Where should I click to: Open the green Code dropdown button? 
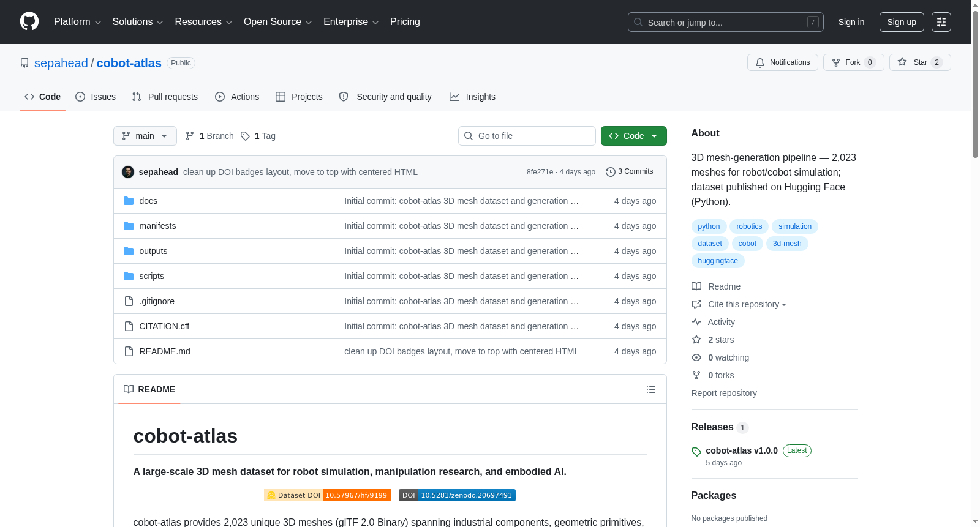coord(634,136)
